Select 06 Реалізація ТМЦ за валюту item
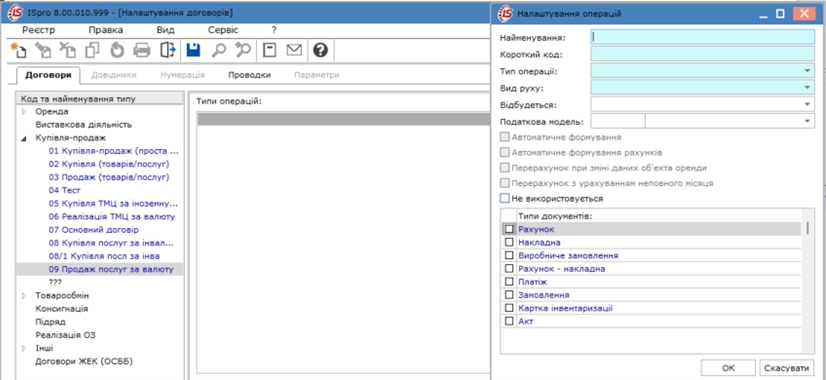 [x=112, y=217]
